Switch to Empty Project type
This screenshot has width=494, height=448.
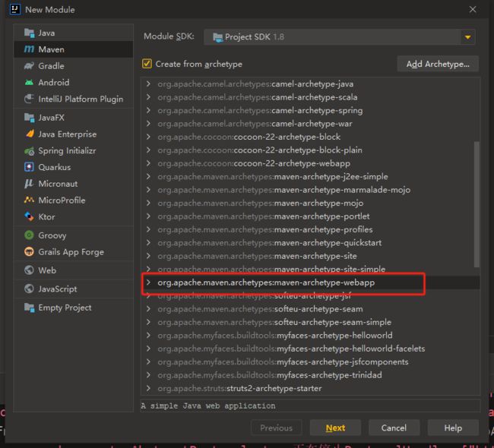(74, 308)
